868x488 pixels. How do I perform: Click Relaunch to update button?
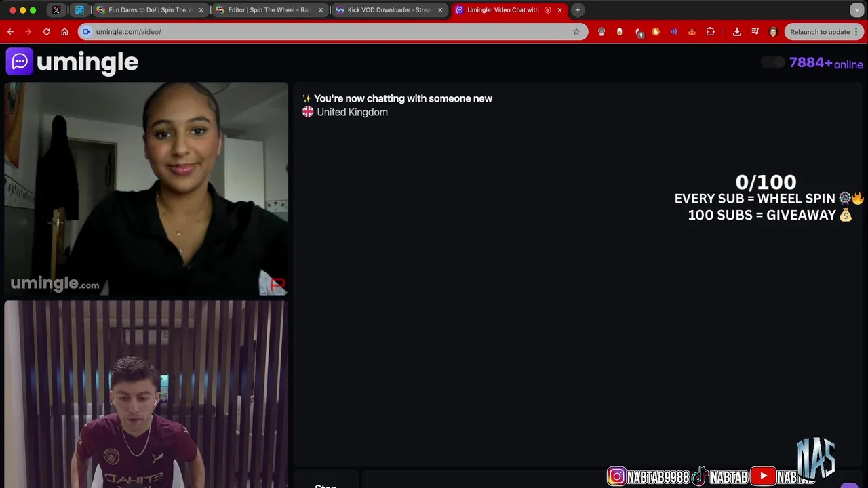click(x=819, y=32)
